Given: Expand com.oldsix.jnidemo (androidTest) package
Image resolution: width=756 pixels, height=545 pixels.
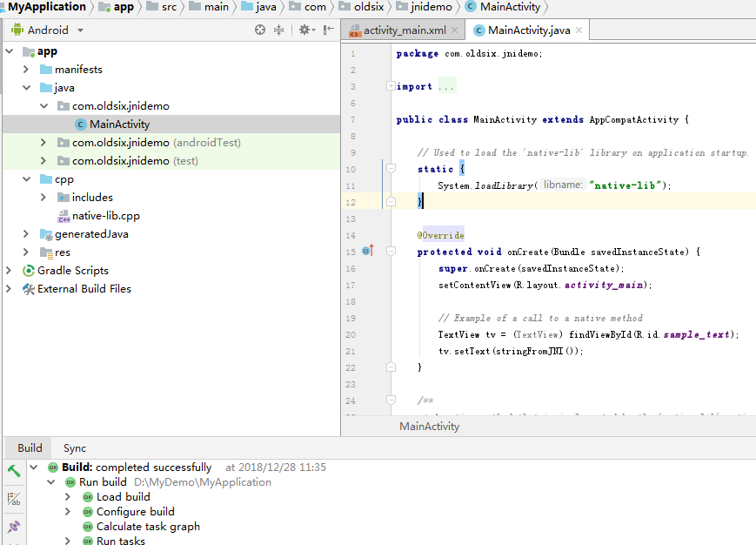Looking at the screenshot, I should point(43,142).
